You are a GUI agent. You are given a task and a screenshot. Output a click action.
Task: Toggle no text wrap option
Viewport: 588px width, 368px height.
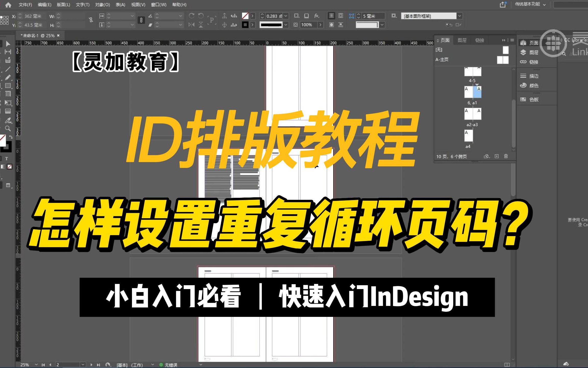click(x=331, y=16)
